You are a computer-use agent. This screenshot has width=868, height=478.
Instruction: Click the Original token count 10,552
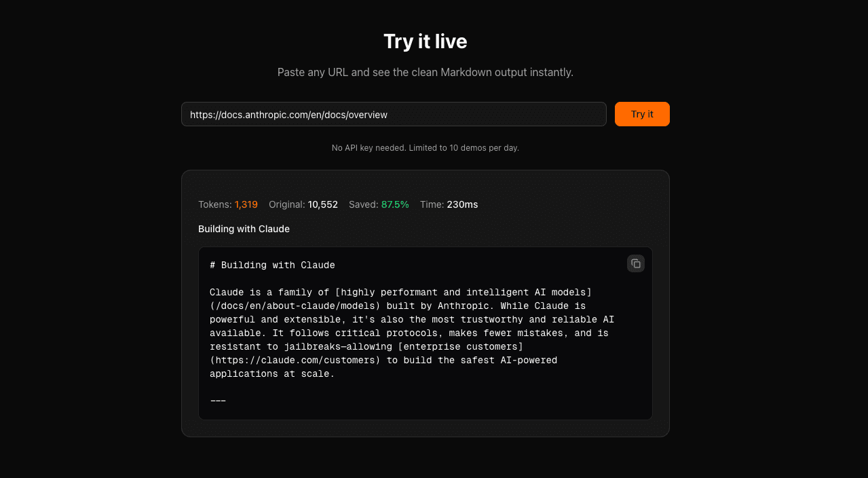click(323, 204)
